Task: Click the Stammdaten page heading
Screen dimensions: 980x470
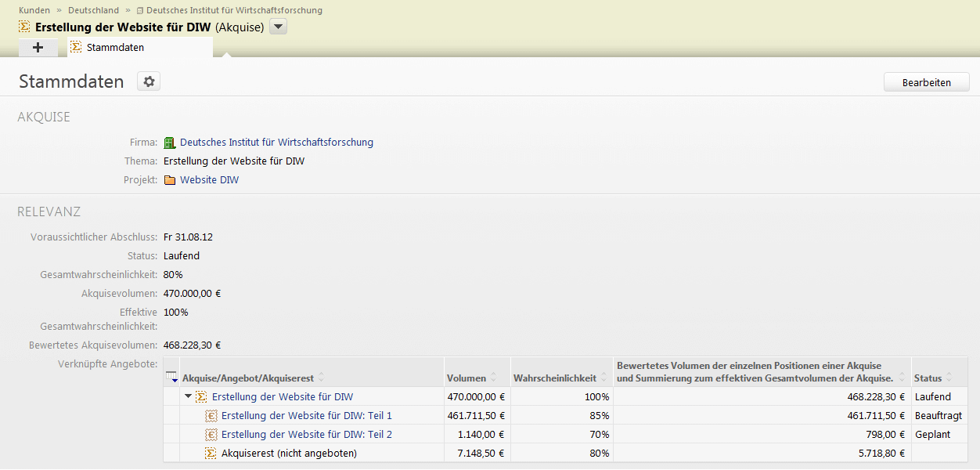Action: 71,81
